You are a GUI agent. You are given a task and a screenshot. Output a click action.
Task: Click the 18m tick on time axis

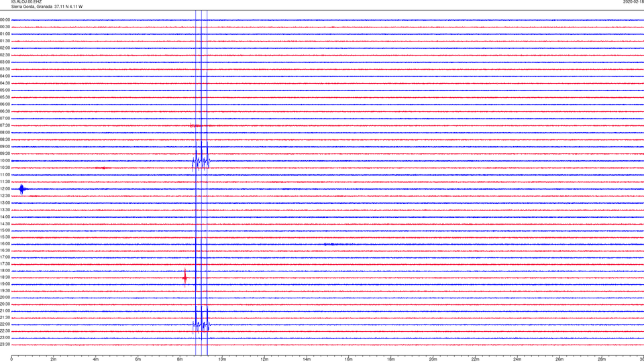[391, 359]
